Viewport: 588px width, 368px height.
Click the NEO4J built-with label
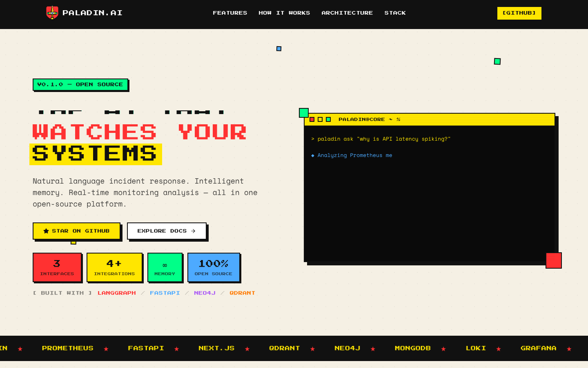(x=205, y=293)
